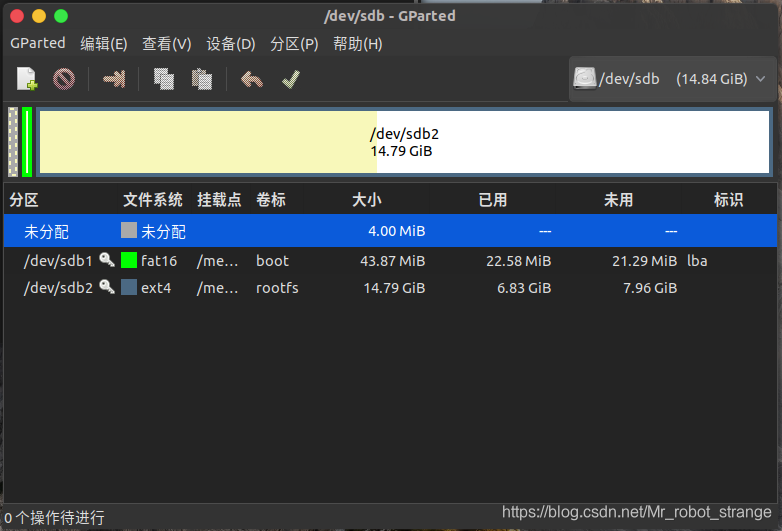
Task: Click the 14.79 GiB size cell in sdb2 row
Action: point(394,288)
